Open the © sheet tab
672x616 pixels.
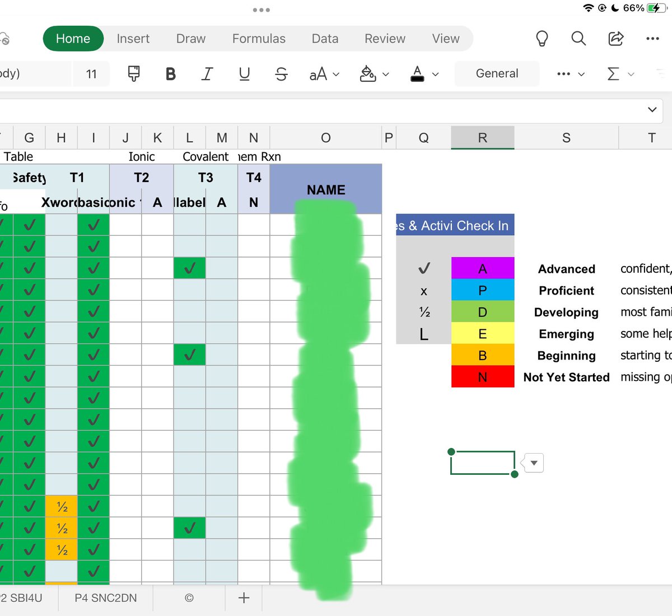[x=189, y=598]
